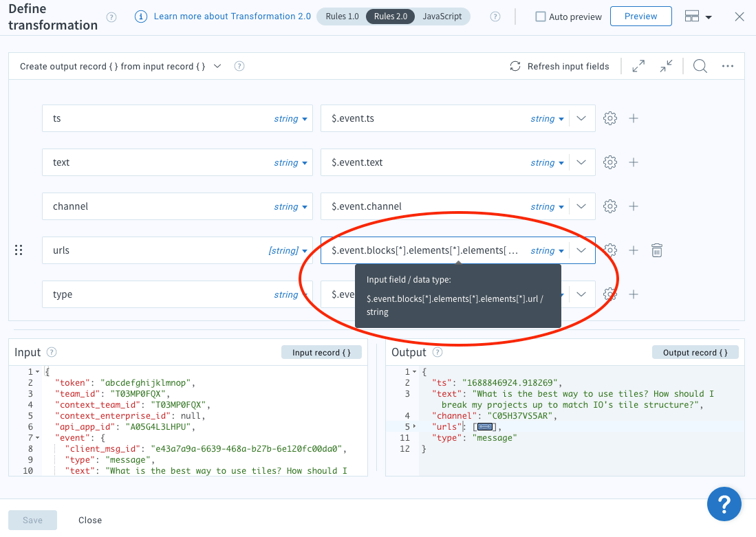
Task: Collapse the event object in Input JSON
Action: [37, 438]
